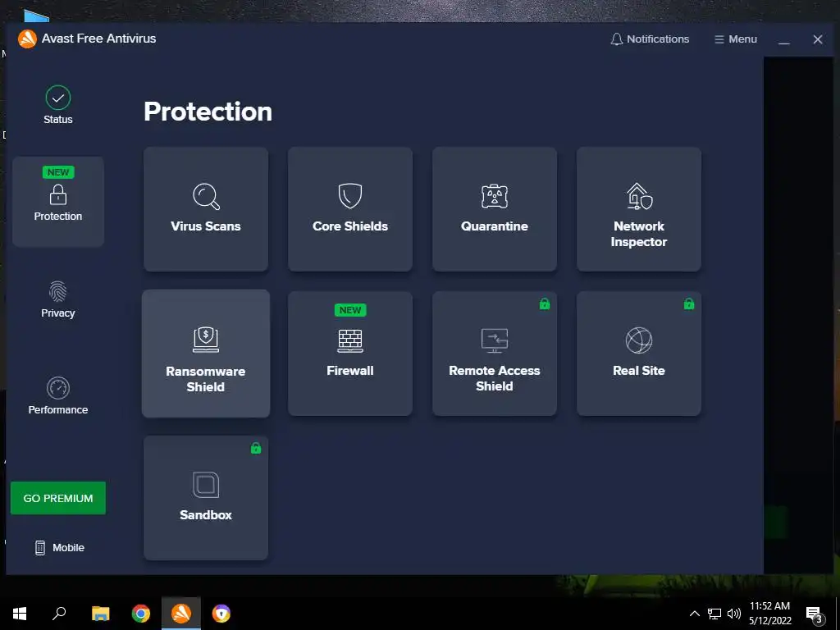Click the lock icon on Sandbox tile

coord(256,448)
